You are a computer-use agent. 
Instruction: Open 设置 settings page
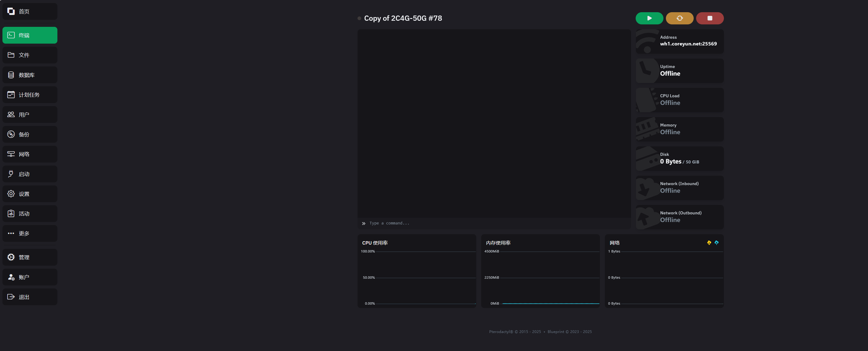[30, 194]
